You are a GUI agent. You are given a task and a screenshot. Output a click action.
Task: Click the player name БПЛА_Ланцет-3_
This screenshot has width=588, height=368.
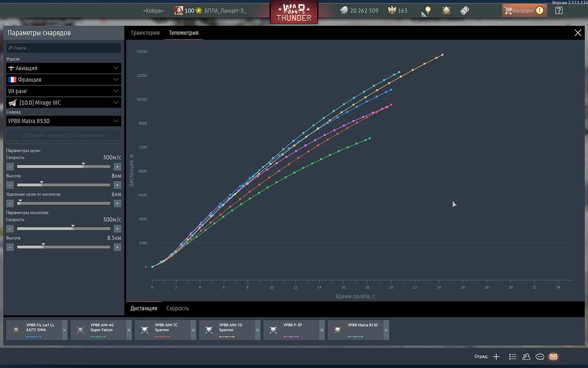225,11
